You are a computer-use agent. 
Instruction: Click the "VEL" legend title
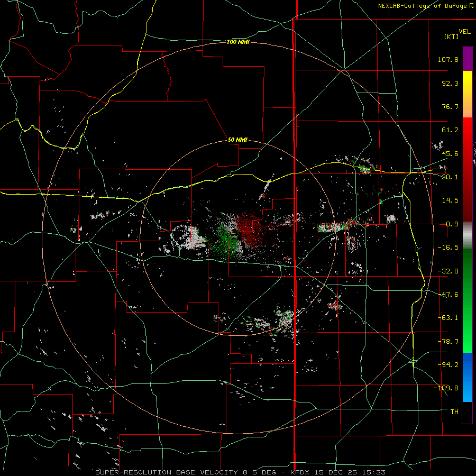click(464, 32)
